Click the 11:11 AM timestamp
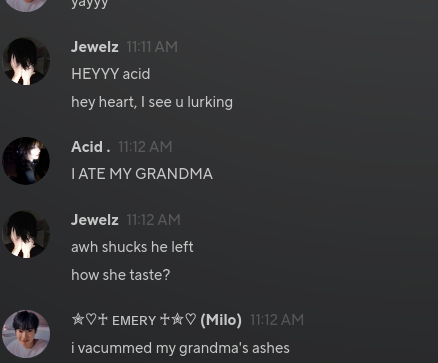 tap(152, 47)
